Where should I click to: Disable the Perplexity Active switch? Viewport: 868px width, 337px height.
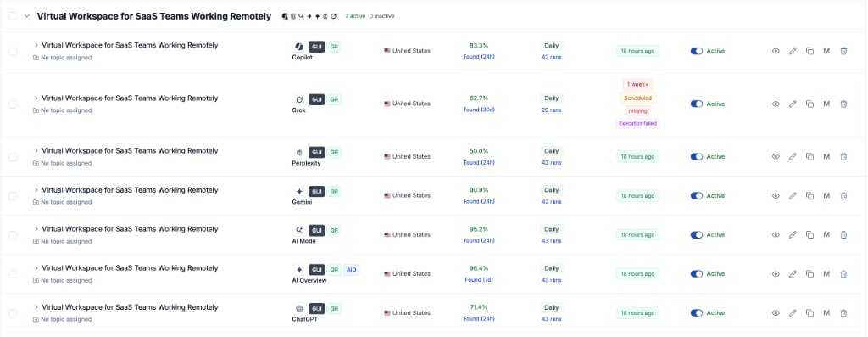[697, 157]
